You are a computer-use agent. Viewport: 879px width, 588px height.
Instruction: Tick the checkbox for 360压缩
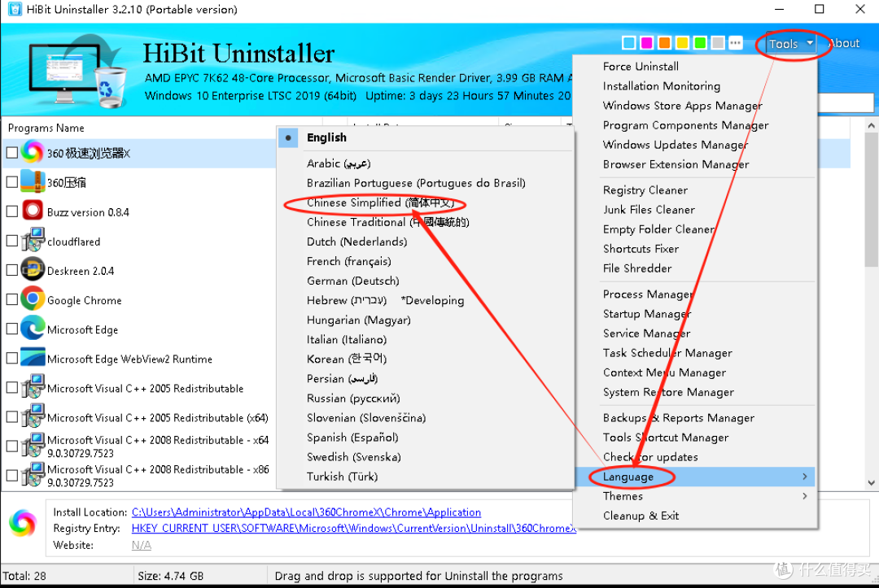pos(11,181)
